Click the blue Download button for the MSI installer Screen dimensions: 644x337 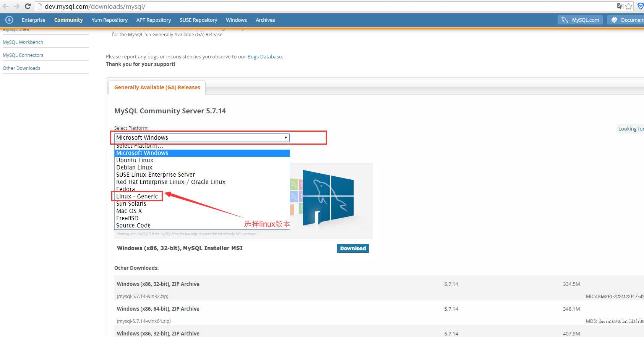pyautogui.click(x=353, y=248)
